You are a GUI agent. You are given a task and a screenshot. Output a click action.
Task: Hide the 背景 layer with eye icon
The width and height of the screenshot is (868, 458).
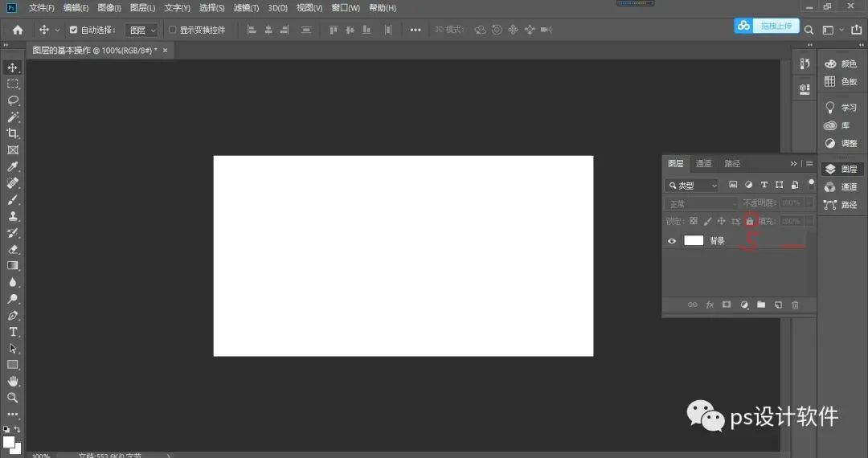(671, 240)
